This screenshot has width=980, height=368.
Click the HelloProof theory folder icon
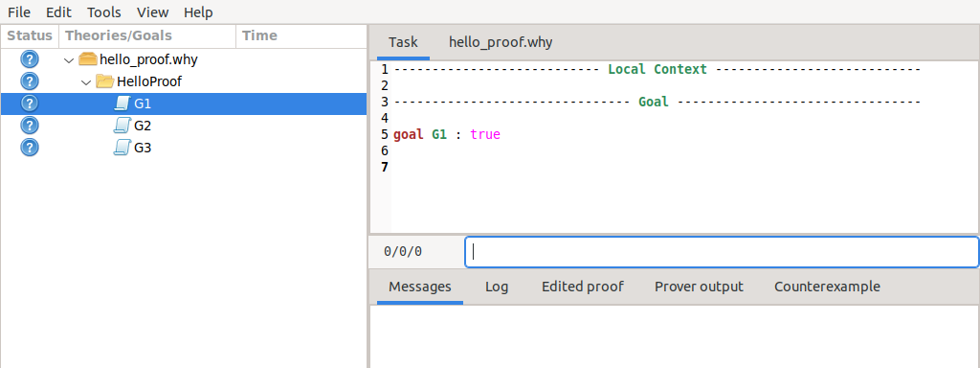[105, 81]
